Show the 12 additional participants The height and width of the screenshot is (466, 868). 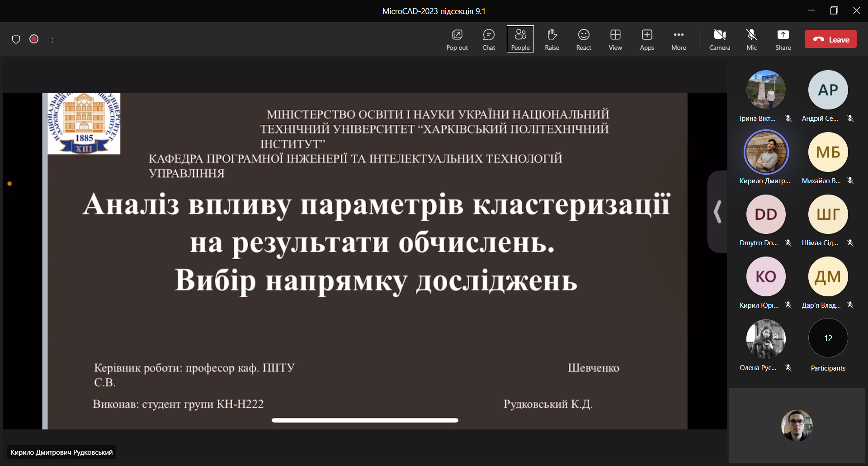[x=827, y=338]
